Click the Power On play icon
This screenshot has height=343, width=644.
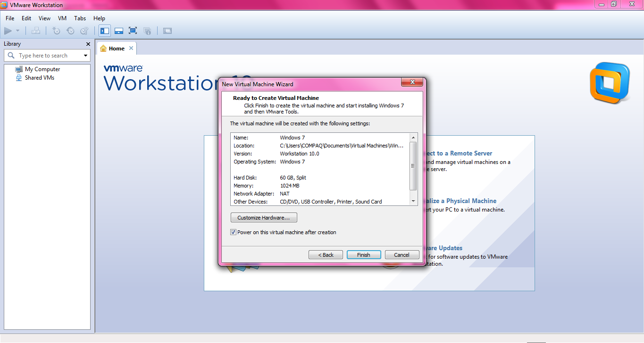click(x=8, y=31)
